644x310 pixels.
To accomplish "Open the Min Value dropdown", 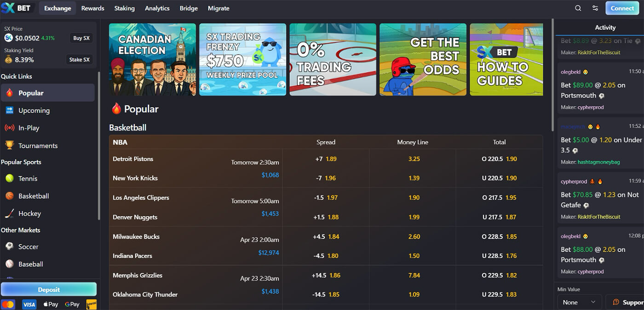I will click(x=579, y=302).
